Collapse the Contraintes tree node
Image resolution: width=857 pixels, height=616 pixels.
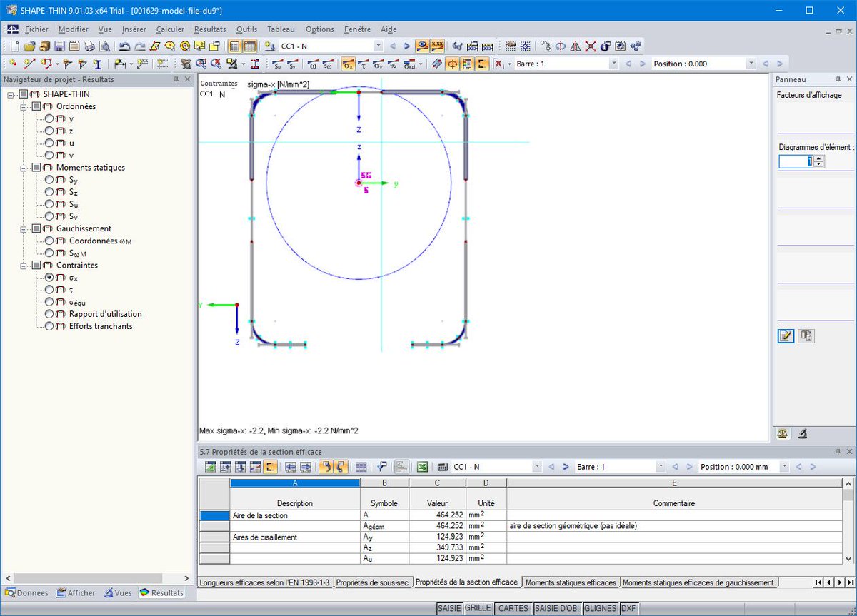pos(24,266)
